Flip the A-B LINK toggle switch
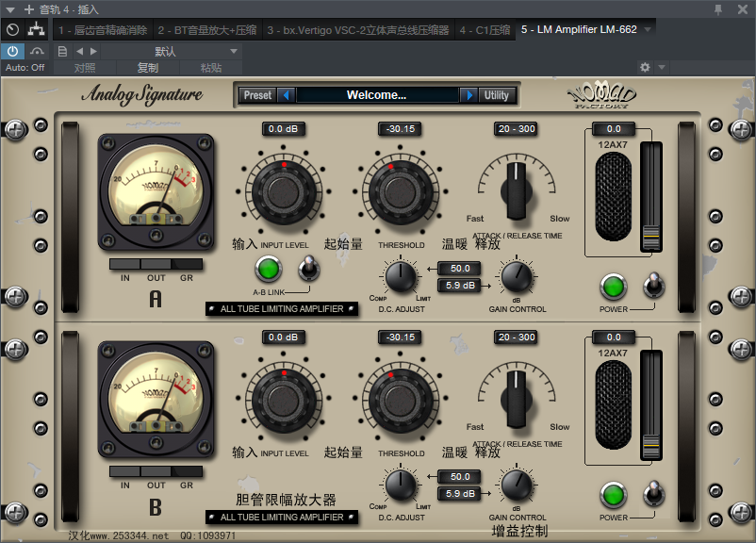 pyautogui.click(x=308, y=269)
